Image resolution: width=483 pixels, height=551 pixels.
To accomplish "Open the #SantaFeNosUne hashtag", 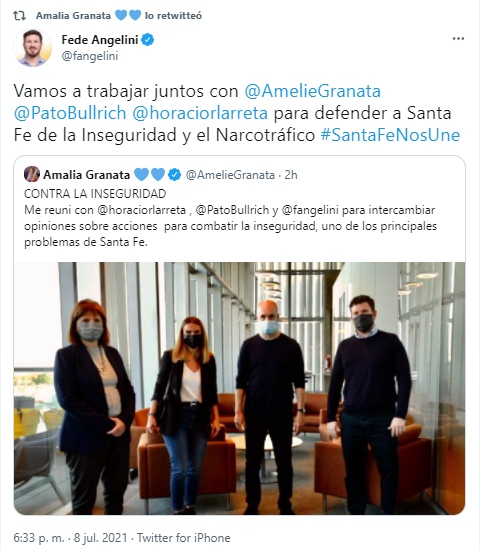I will (x=390, y=135).
